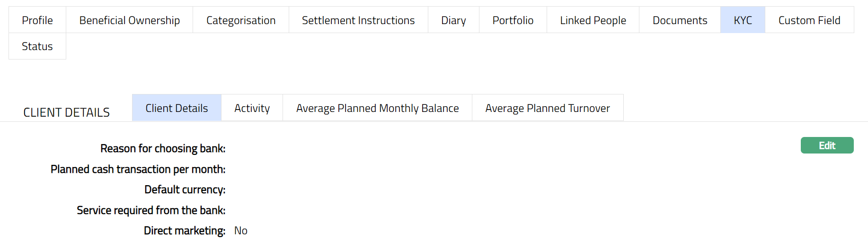This screenshot has width=868, height=239.
Task: Select the Categorisation tab
Action: [241, 20]
